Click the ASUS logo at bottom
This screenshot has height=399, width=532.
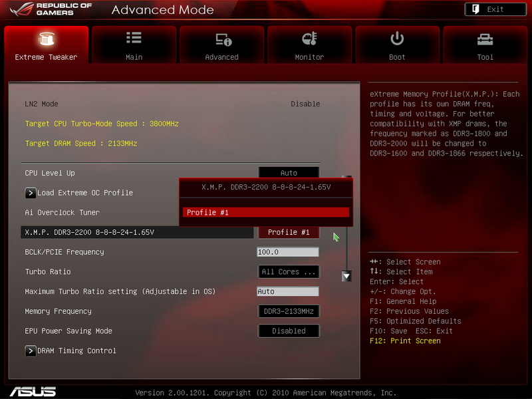[x=33, y=392]
